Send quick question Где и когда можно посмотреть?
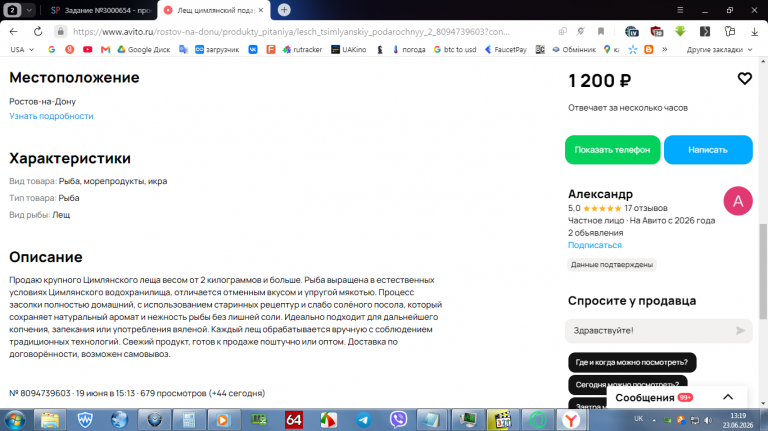The height and width of the screenshot is (431, 768). tap(632, 362)
